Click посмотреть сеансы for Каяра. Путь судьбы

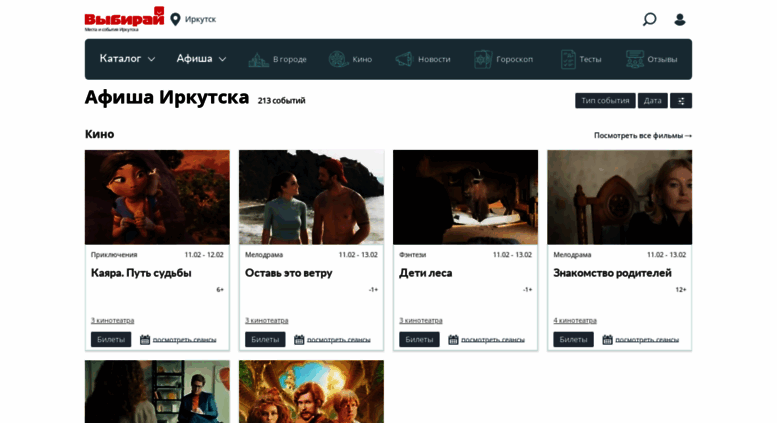184,340
